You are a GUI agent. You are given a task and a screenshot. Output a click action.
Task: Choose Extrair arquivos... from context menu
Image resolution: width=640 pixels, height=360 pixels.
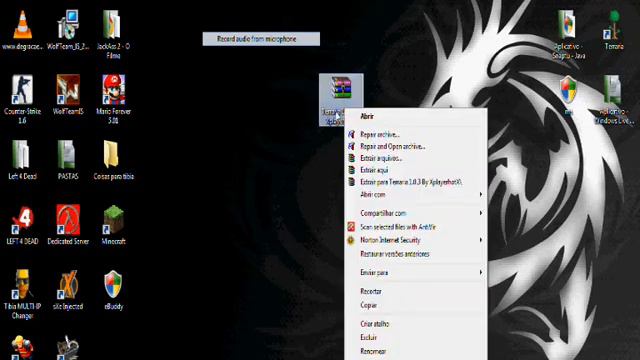(416, 158)
